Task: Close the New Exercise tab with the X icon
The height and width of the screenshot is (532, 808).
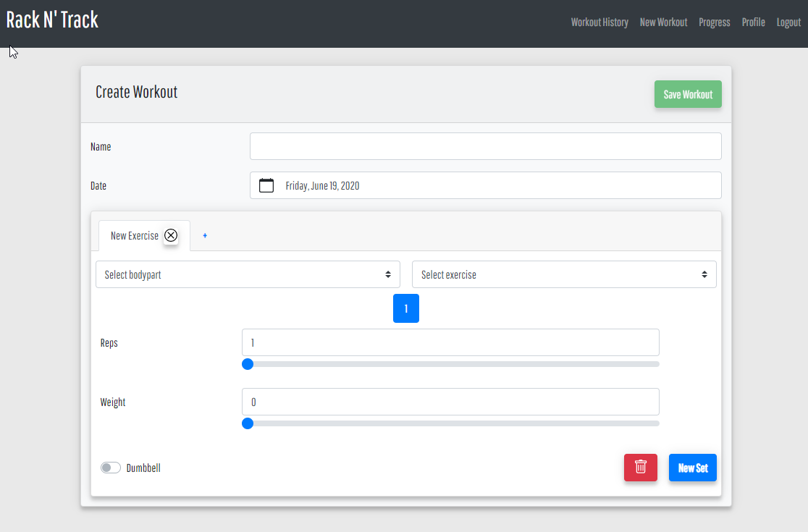Action: pos(171,235)
